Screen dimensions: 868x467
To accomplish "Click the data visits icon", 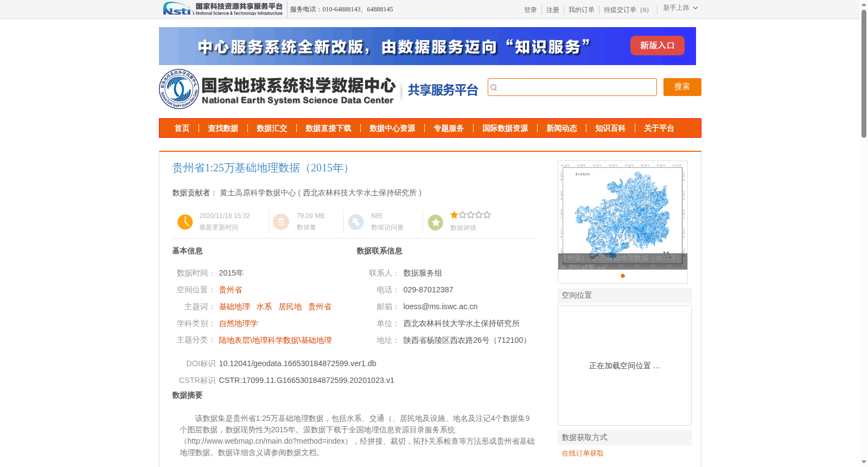I will pos(356,222).
